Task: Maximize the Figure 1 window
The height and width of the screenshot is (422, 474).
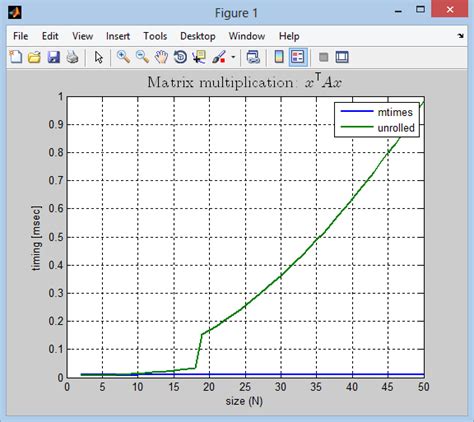Action: click(x=421, y=10)
